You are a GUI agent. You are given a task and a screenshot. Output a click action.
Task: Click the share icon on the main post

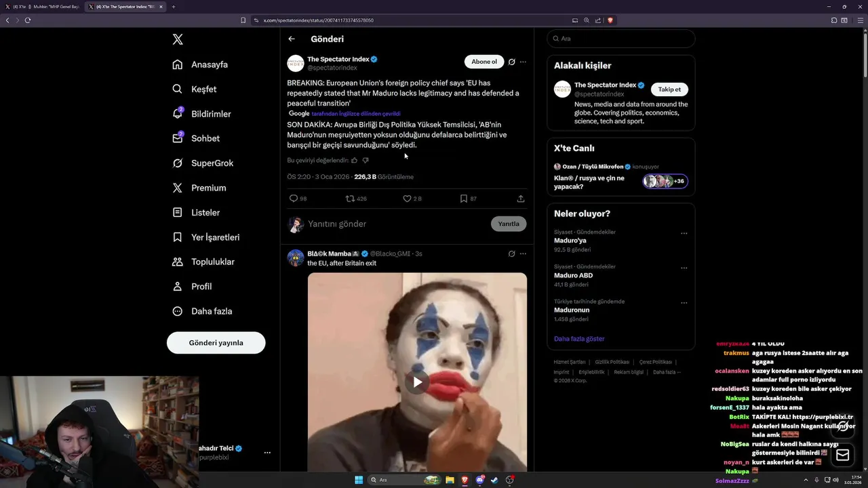521,199
